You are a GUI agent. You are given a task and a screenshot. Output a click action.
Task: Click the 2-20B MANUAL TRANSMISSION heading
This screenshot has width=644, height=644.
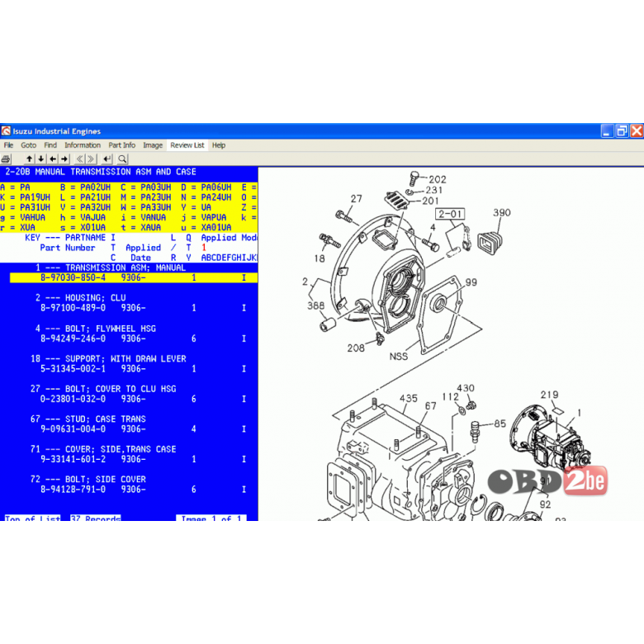click(x=101, y=172)
